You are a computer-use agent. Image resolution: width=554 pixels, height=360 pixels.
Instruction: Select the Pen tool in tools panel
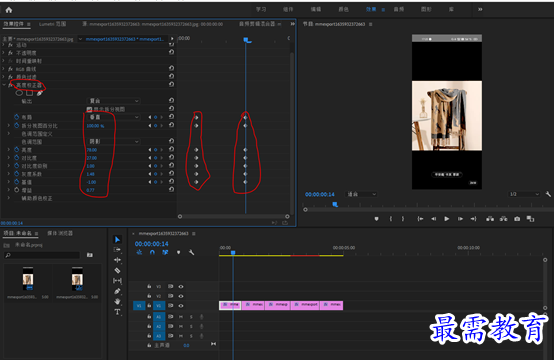point(117,291)
